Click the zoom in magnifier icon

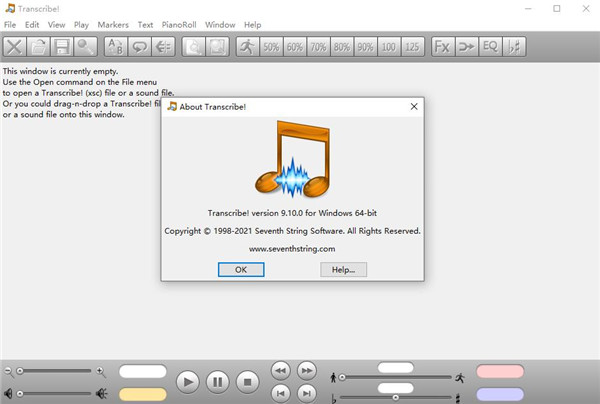[x=101, y=371]
